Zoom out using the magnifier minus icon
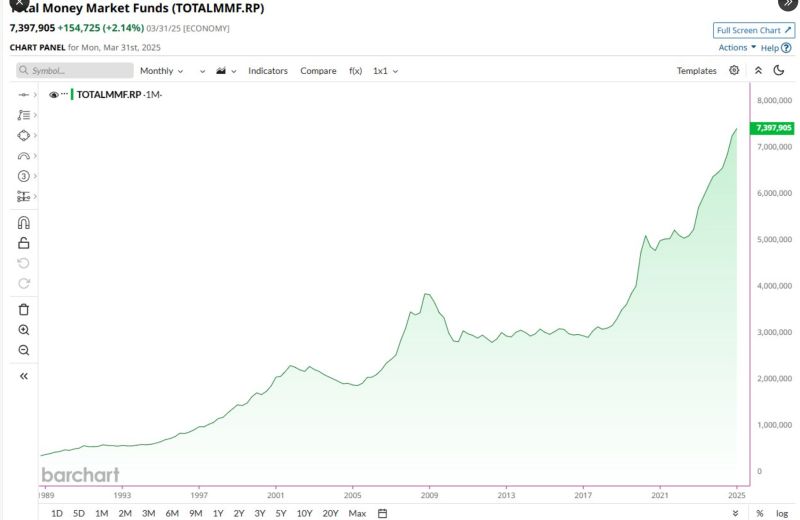Screen dimensions: 800x520 (24, 350)
